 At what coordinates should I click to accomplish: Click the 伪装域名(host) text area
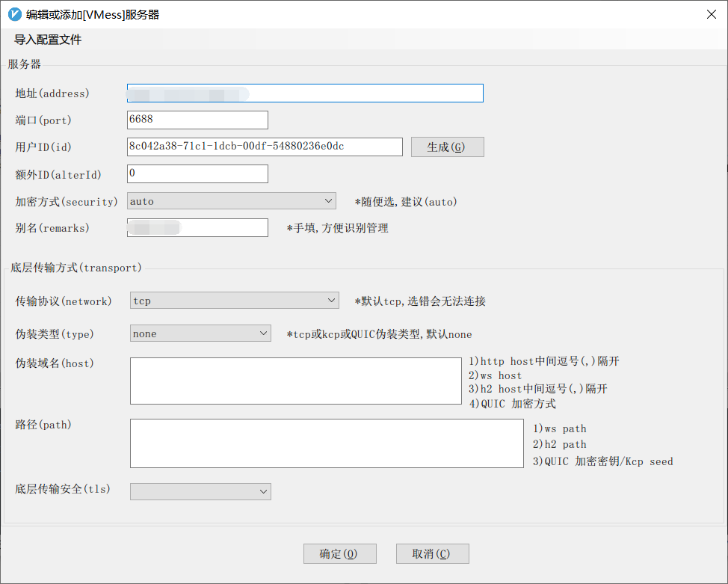coord(295,380)
